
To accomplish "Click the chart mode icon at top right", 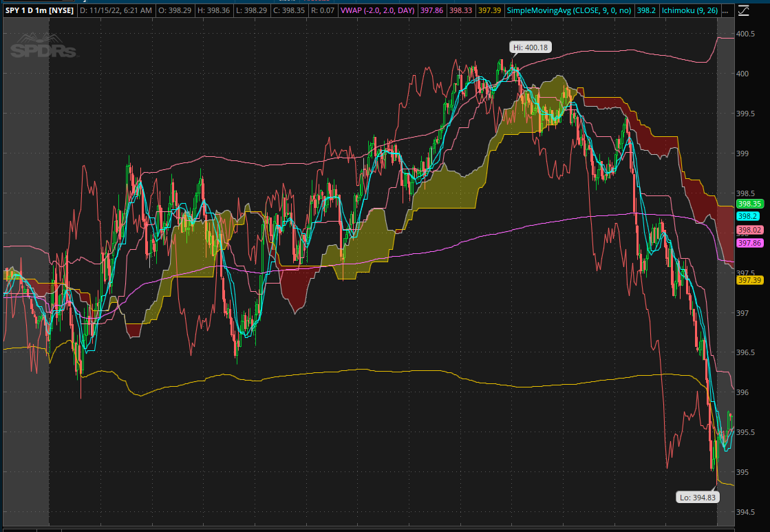I will point(743,10).
